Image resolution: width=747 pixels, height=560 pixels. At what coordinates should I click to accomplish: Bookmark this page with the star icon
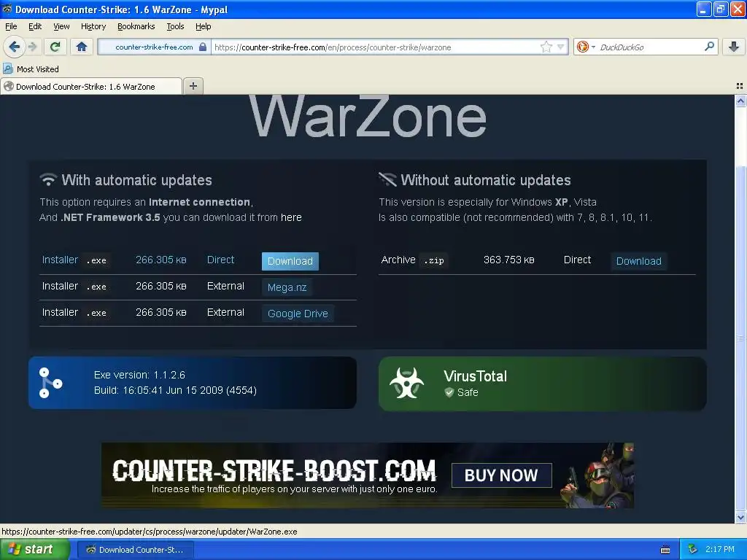(x=546, y=47)
